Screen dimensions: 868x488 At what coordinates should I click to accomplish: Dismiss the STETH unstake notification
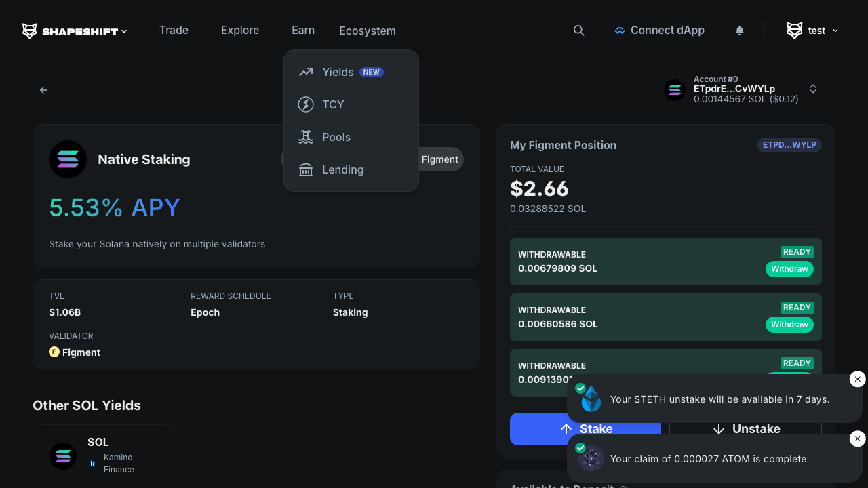point(857,380)
